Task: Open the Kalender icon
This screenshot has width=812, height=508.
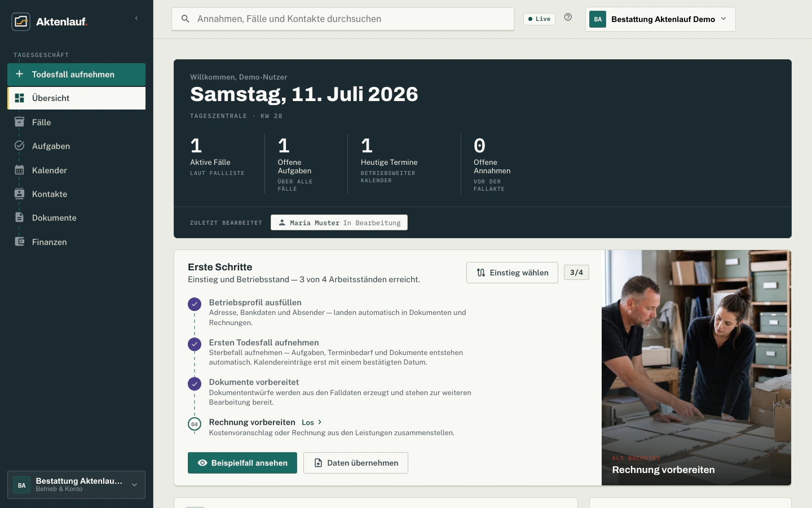Action: click(x=19, y=170)
